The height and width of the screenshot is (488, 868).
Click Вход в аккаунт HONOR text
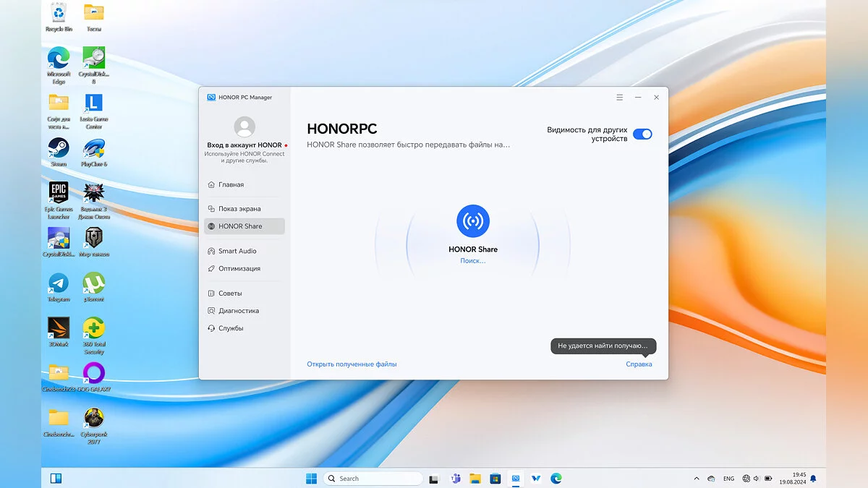[x=244, y=145]
